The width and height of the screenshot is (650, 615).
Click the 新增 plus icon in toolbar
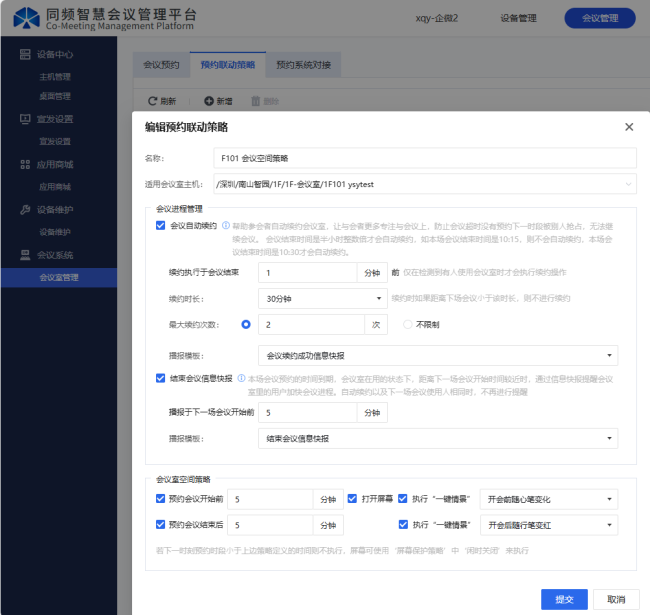pyautogui.click(x=209, y=101)
